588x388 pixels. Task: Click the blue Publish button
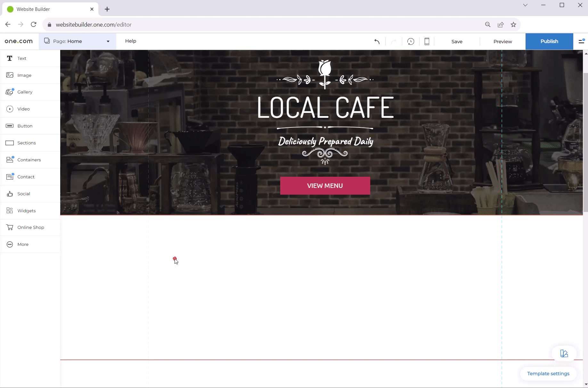point(549,41)
